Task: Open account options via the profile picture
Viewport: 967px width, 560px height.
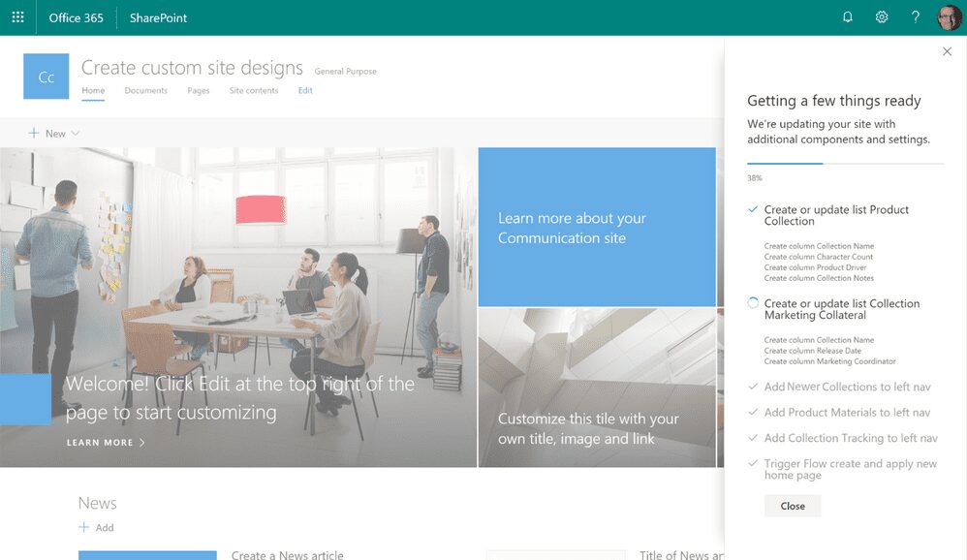Action: click(947, 16)
